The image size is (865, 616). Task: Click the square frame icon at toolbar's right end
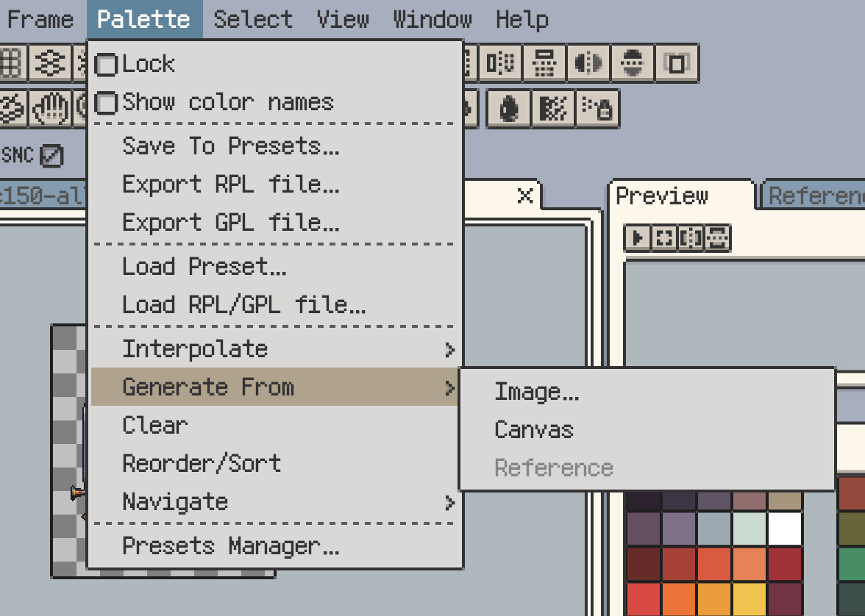[x=677, y=64]
